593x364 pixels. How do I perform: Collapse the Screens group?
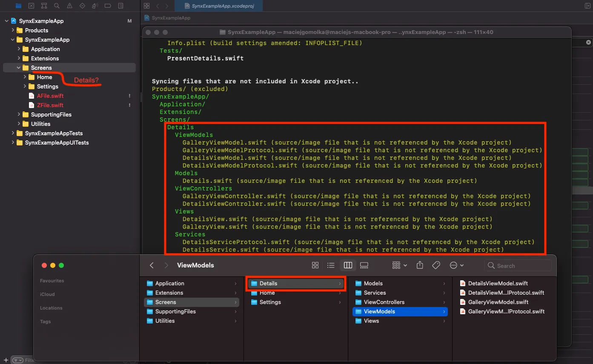(x=19, y=68)
